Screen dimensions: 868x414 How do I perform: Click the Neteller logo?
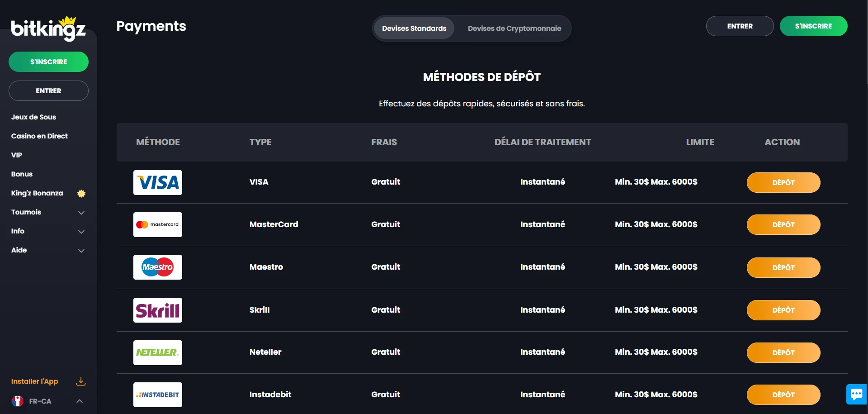158,352
